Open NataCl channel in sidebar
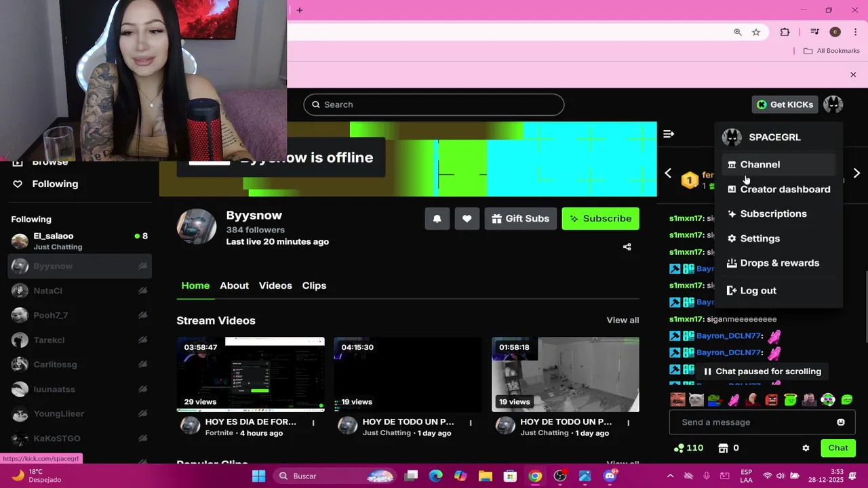This screenshot has height=488, width=868. click(80, 291)
